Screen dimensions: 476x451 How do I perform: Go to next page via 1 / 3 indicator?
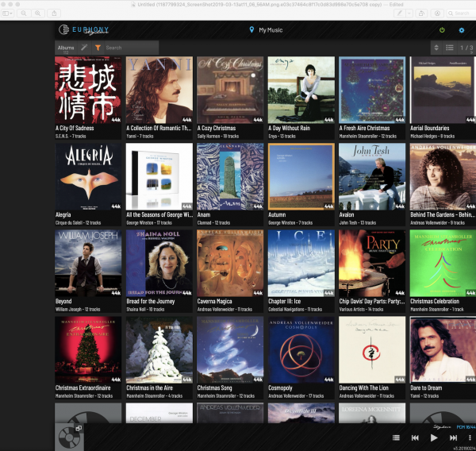tap(466, 48)
